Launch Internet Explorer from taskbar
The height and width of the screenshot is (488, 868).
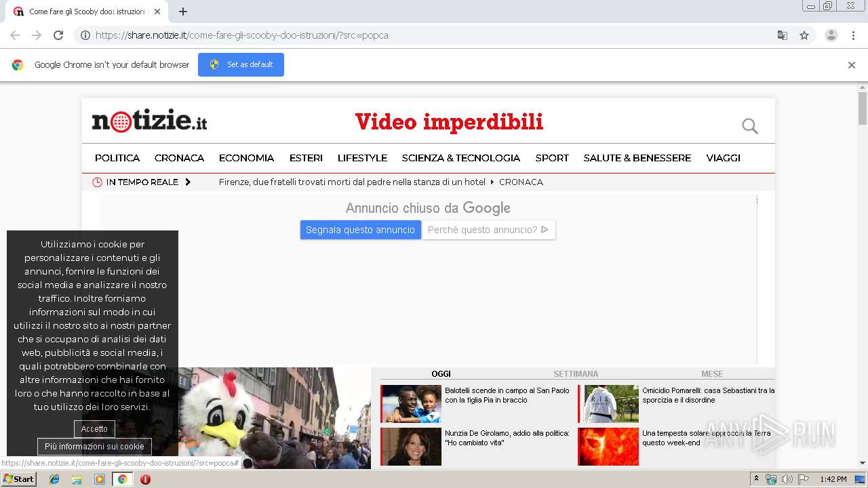(54, 479)
